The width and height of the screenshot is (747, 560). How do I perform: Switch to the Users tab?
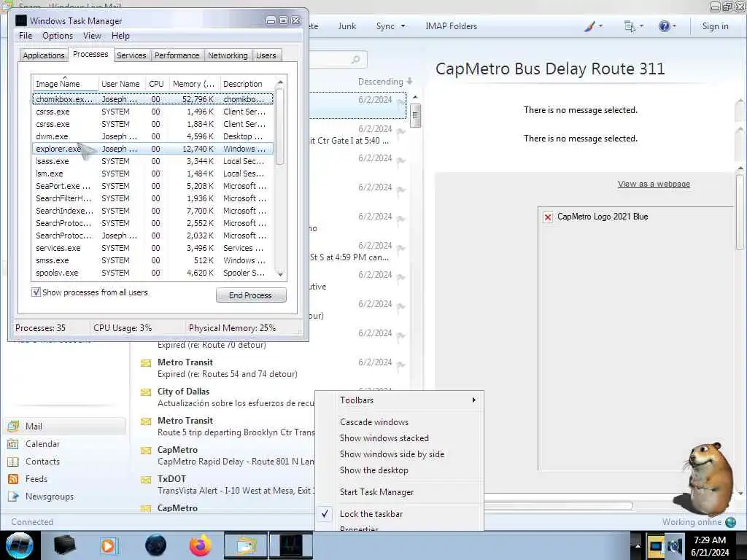pyautogui.click(x=266, y=55)
